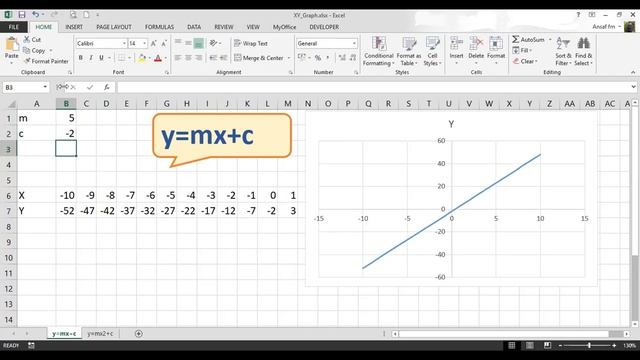Screen dimensions: 640x360
Task: Align cell text right
Action: 198,58
